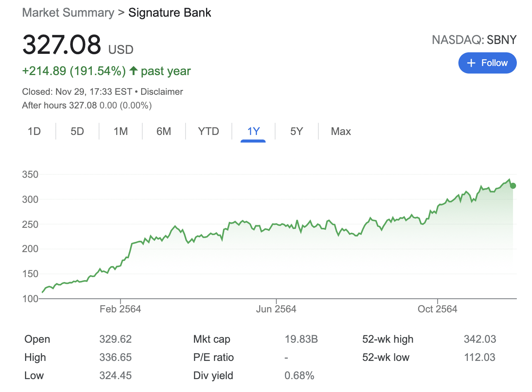Click the Low value 324.45

pos(115,375)
